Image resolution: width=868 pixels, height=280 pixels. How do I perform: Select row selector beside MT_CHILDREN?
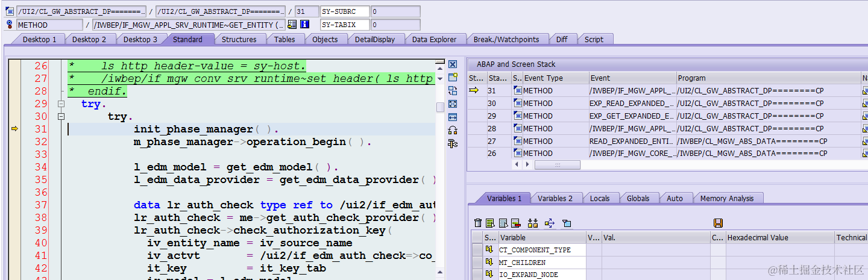tap(477, 263)
